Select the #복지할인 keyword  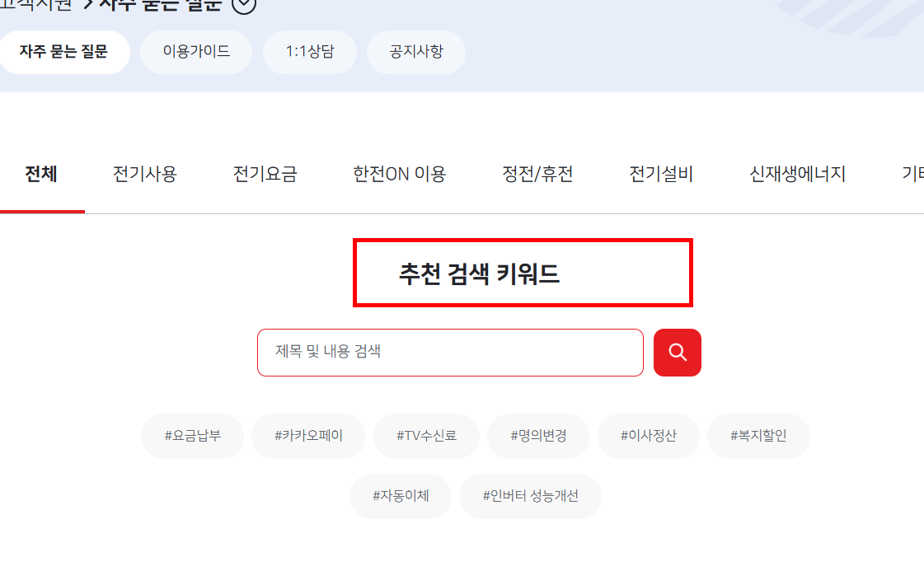click(757, 436)
